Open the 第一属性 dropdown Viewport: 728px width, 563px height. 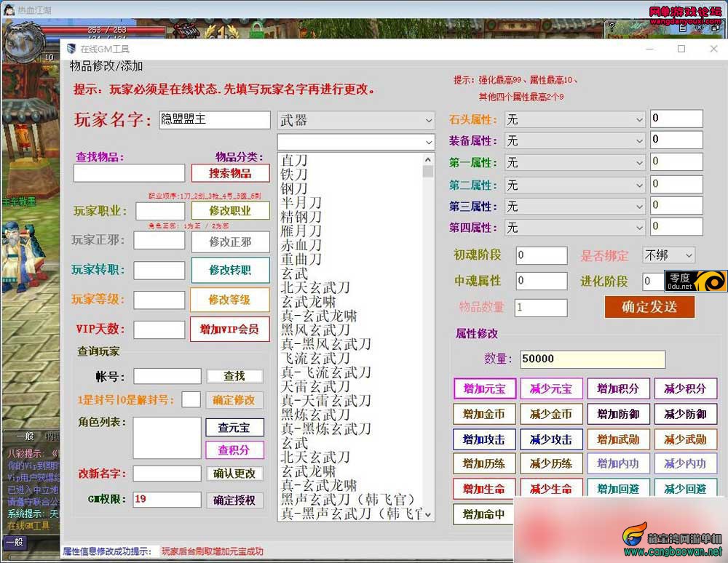coord(575,162)
